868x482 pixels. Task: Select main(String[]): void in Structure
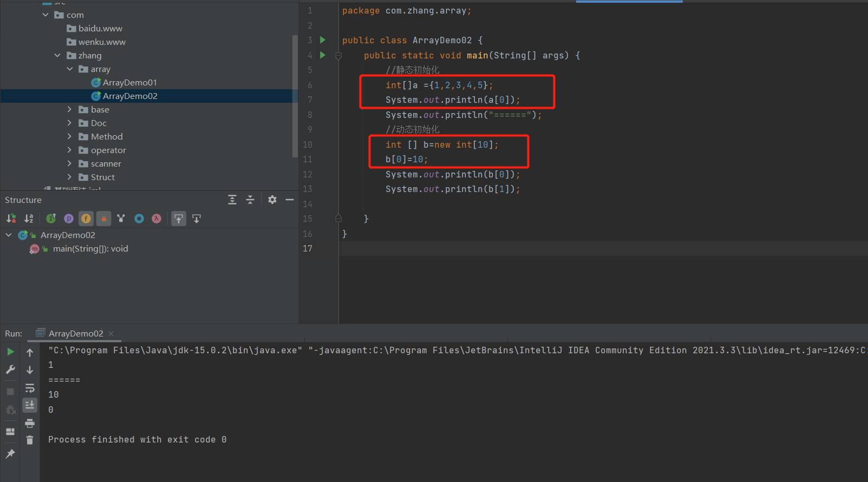(x=90, y=249)
